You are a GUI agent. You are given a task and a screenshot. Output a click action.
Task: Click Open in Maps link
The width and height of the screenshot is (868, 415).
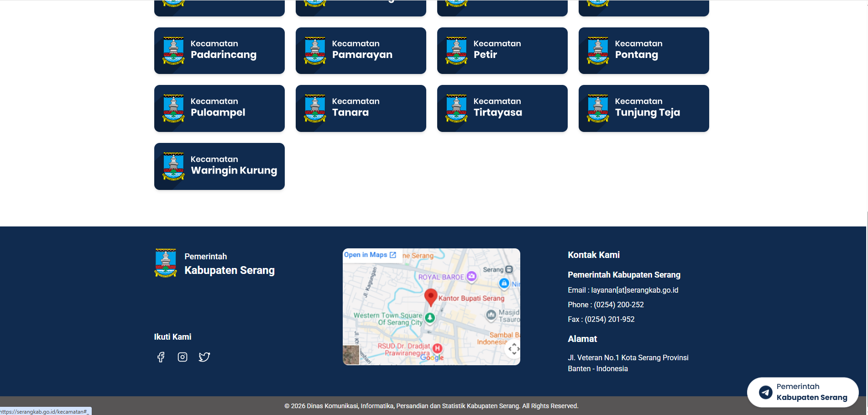click(x=370, y=255)
